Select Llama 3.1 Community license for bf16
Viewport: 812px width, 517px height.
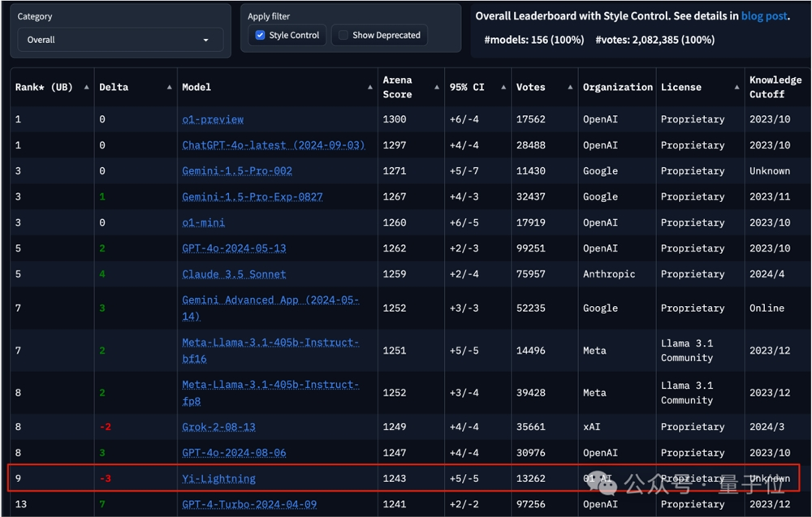(x=687, y=351)
